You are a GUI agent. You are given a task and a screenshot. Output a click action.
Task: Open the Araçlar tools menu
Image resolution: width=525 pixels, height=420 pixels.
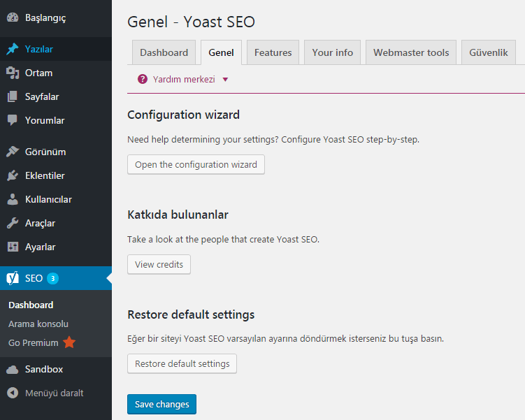pos(56,223)
